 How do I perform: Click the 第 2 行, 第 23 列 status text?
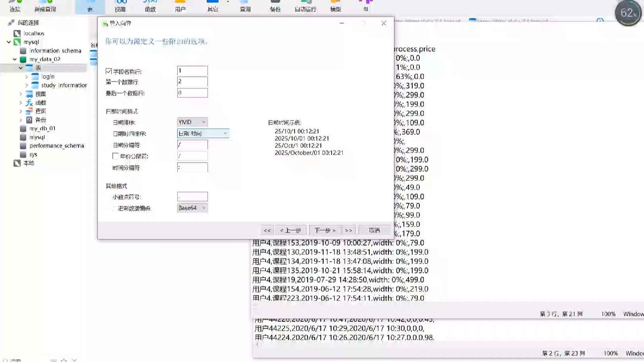point(563,353)
